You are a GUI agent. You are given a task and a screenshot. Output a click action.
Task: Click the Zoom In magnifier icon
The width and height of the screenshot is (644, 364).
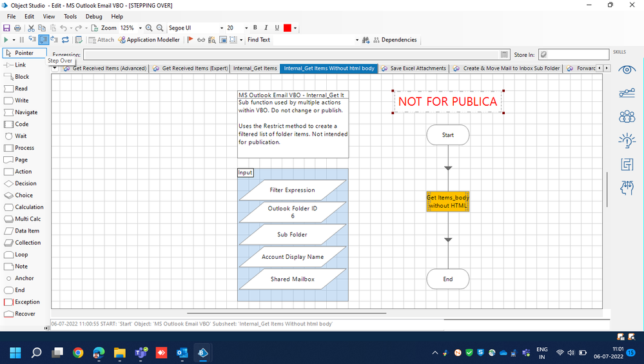[x=149, y=28]
